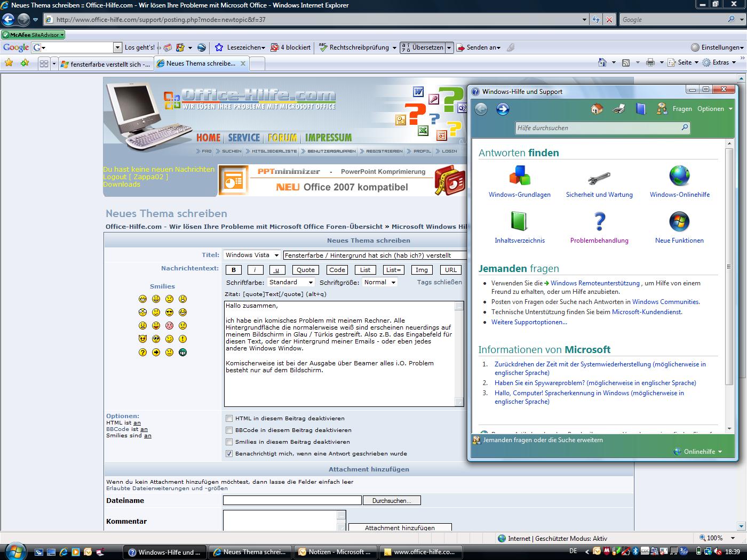Image resolution: width=747 pixels, height=560 pixels.
Task: Click Tags schließen link
Action: point(440,282)
